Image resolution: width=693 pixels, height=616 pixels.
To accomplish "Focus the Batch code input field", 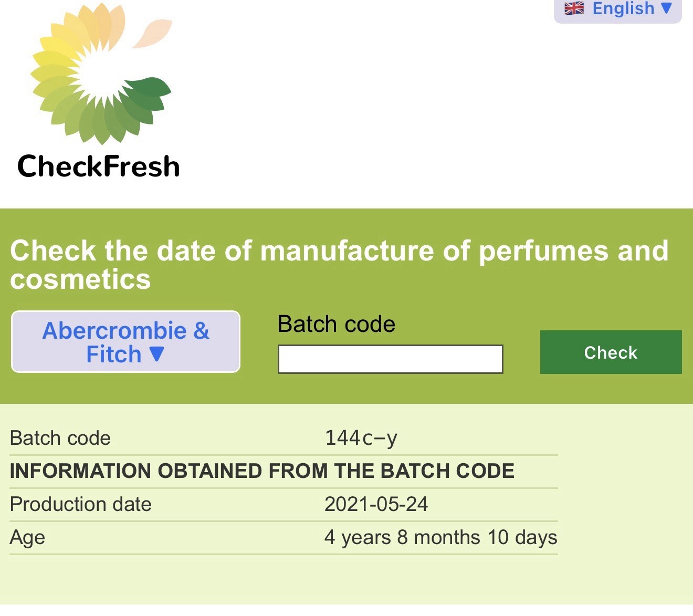I will pyautogui.click(x=390, y=359).
